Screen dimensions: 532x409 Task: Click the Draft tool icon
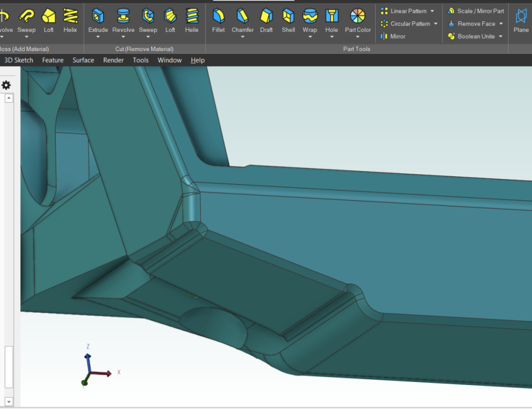coord(267,16)
